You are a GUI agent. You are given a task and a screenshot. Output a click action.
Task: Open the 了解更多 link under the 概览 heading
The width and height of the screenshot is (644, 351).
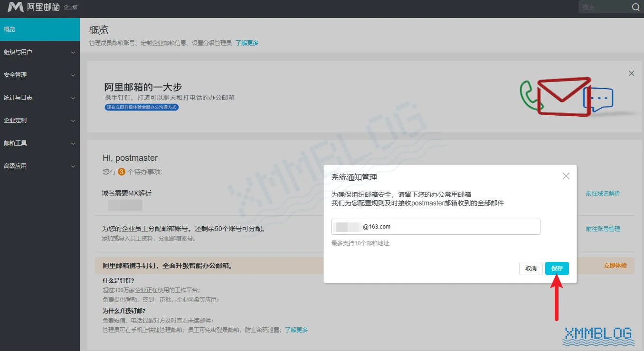tap(246, 42)
